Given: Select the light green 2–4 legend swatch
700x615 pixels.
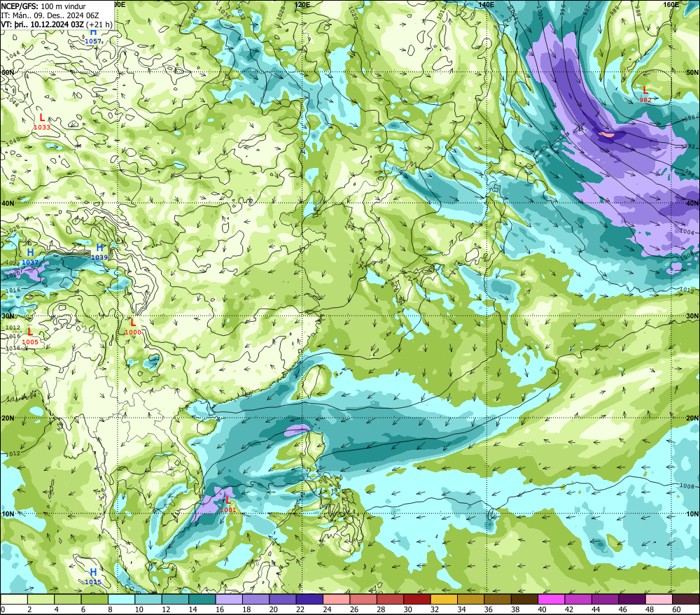Looking at the screenshot, I should (x=41, y=599).
